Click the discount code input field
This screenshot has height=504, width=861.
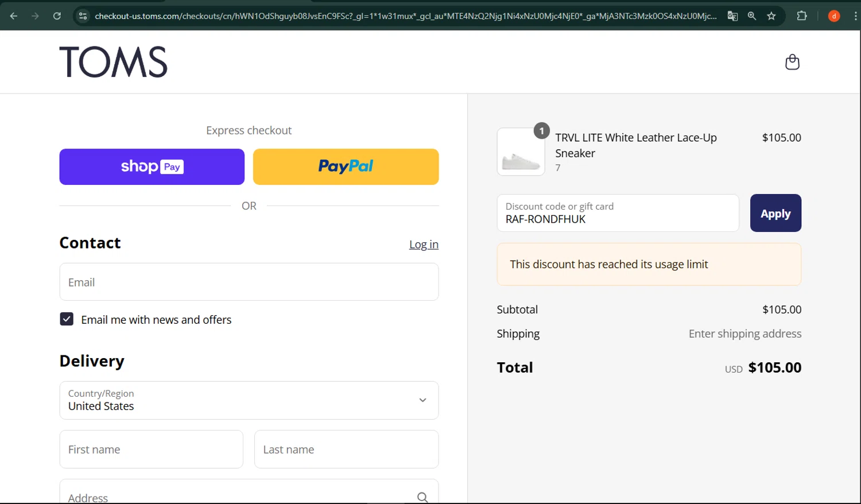point(618,213)
